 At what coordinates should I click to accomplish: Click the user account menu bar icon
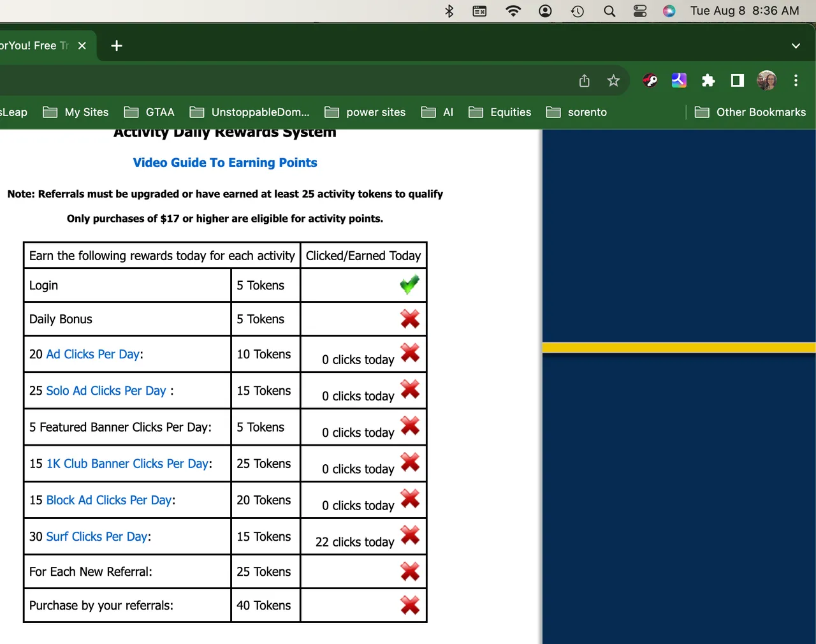[x=545, y=11]
